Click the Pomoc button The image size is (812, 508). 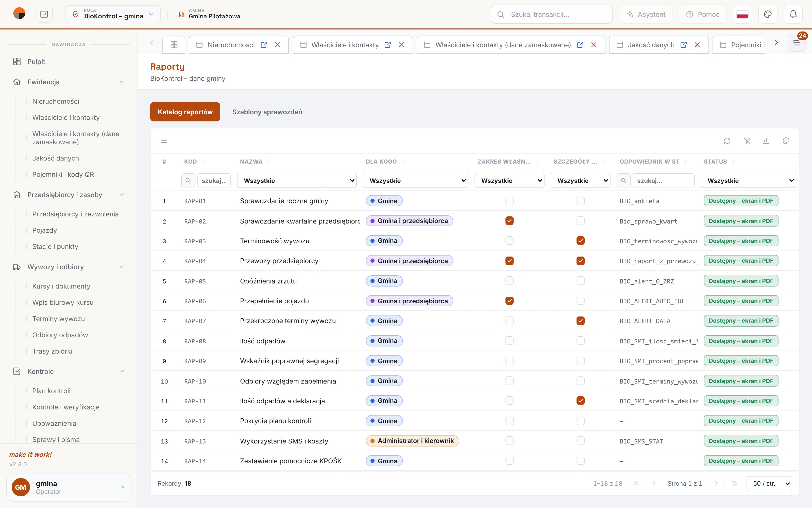(x=703, y=14)
